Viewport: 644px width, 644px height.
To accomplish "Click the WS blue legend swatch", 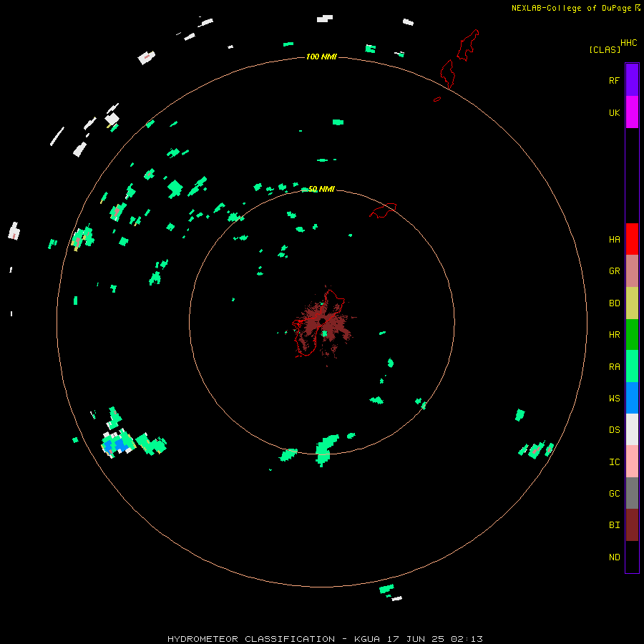I will (x=632, y=398).
